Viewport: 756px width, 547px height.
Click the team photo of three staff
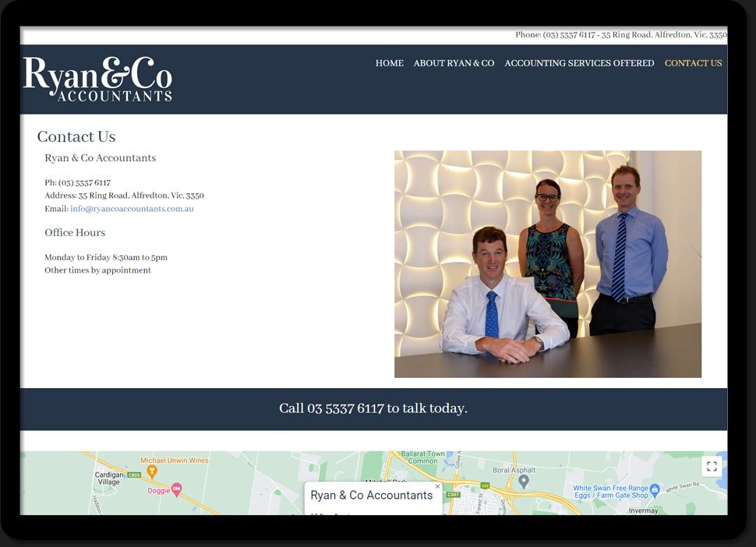pos(547,264)
